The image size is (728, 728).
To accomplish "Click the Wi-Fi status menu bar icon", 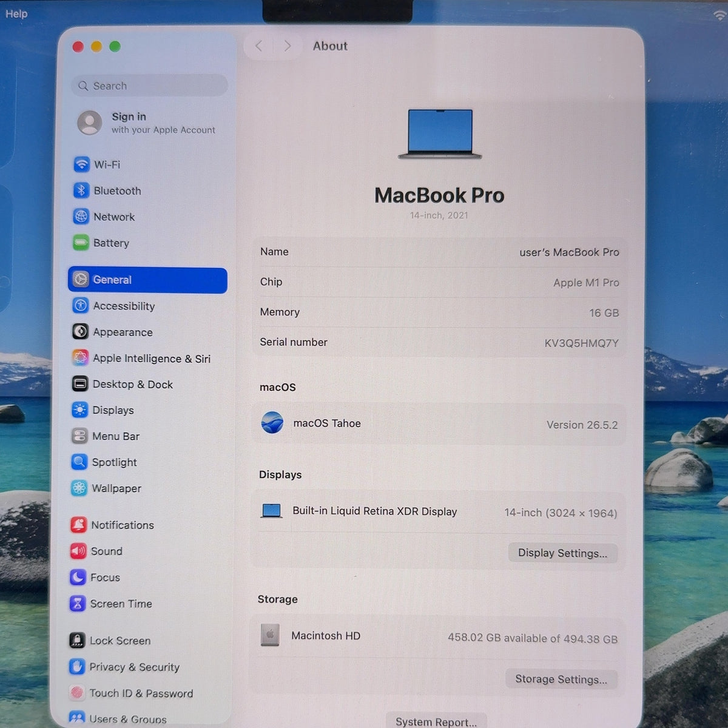I will 720,16.
